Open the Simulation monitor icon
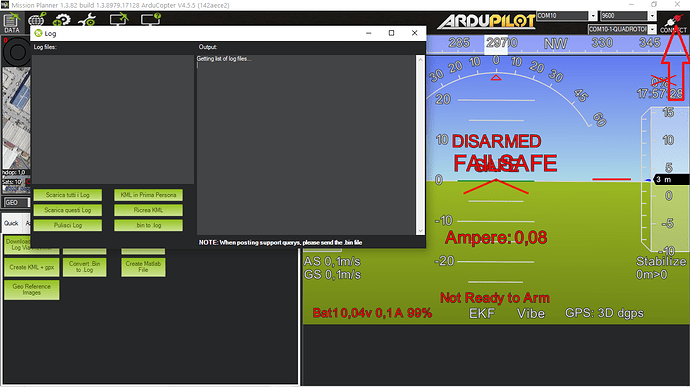Viewport: 690px width, 387px height. point(118,19)
